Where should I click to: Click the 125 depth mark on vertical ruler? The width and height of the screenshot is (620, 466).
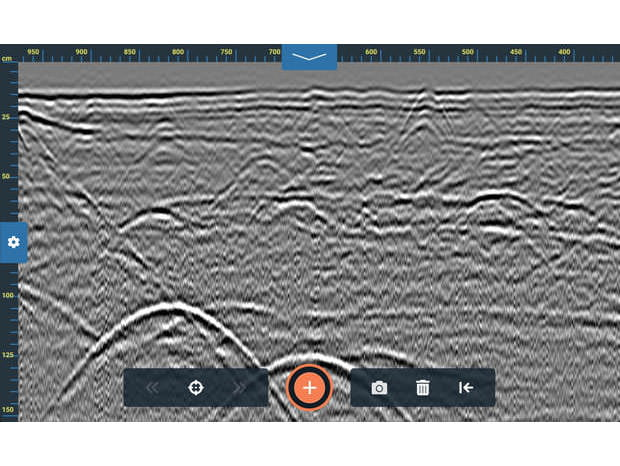[x=7, y=354]
